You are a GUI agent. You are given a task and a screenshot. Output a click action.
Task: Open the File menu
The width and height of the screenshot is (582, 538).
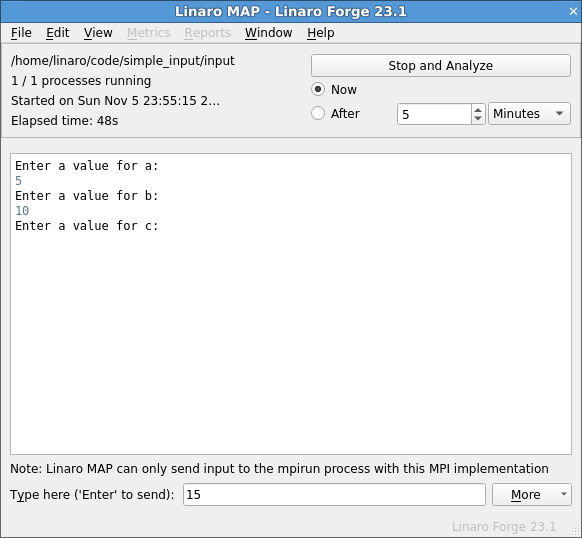click(21, 33)
